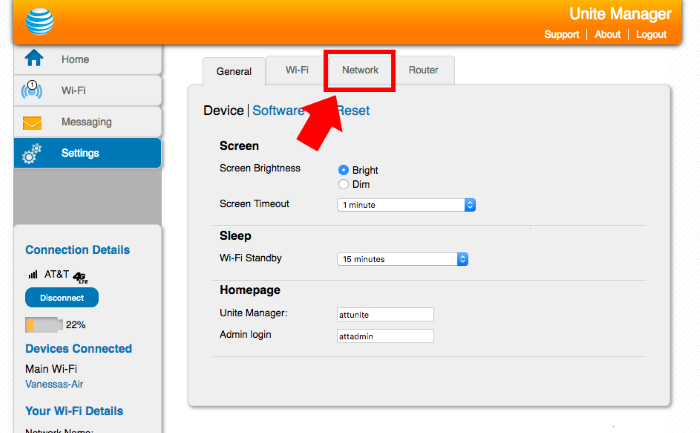Click the Your Wi-Fi Details heading

[74, 411]
